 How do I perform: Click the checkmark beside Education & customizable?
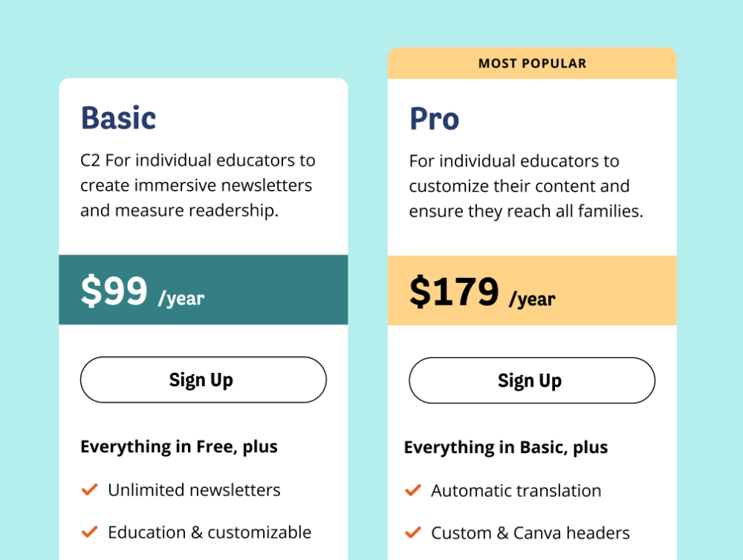pos(90,532)
